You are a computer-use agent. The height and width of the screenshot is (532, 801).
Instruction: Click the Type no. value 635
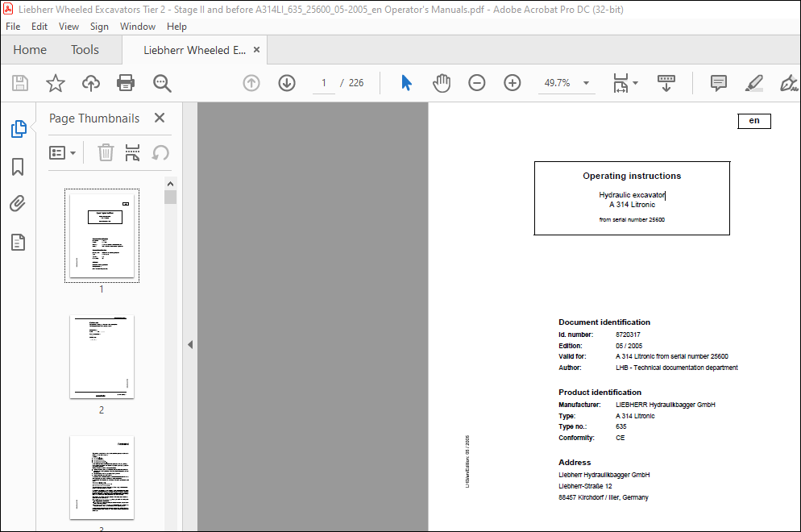(x=620, y=426)
